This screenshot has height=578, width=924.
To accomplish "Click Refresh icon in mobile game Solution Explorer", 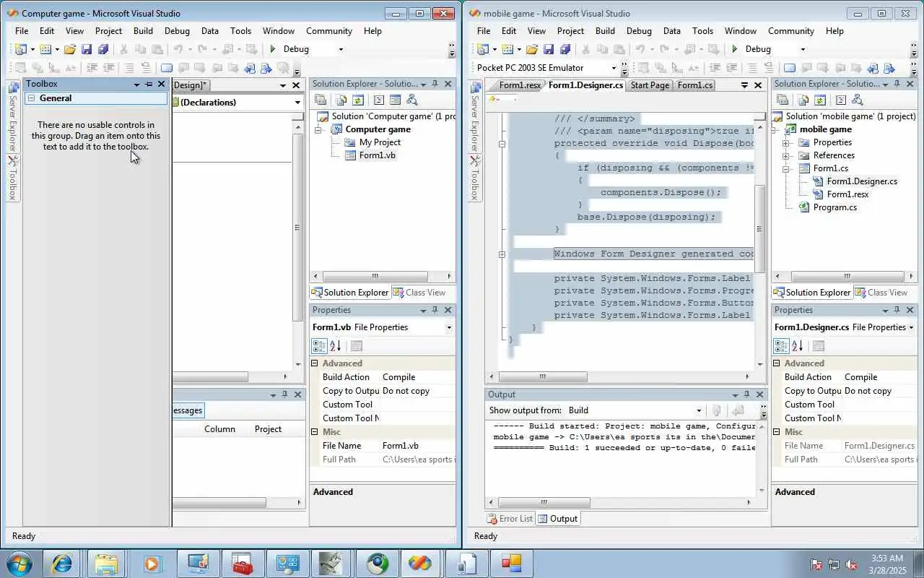I will pos(819,100).
